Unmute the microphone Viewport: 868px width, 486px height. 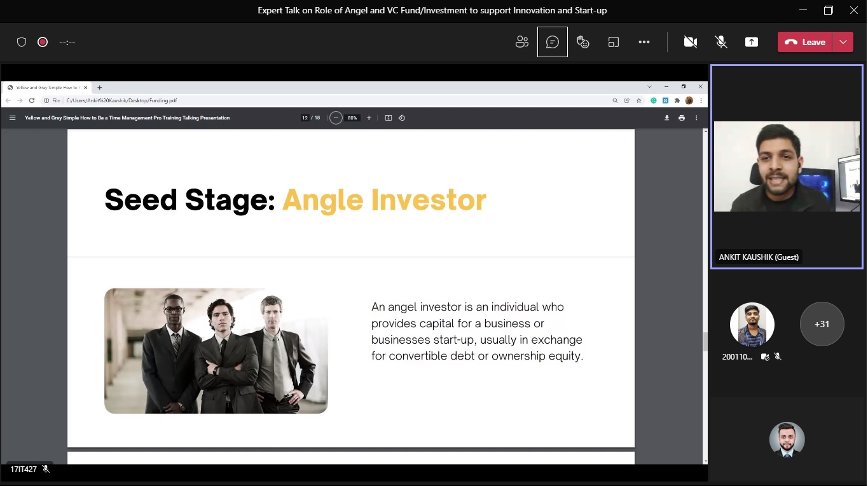point(721,42)
